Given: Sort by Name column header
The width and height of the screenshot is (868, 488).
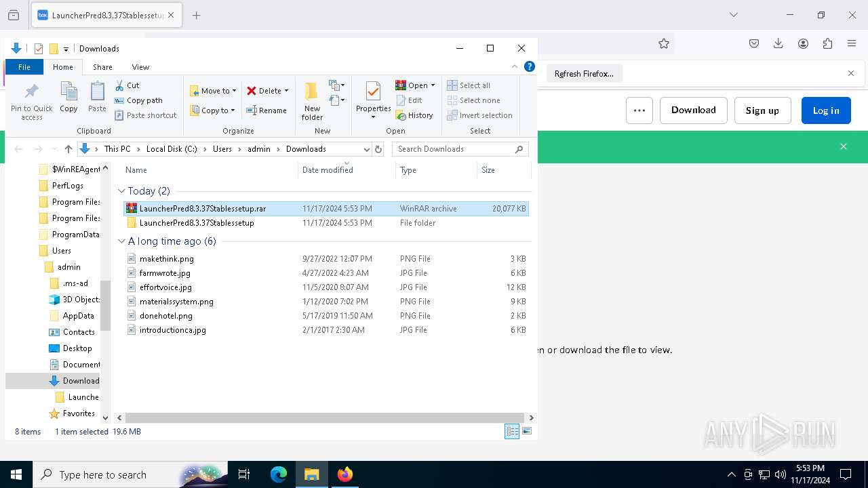Looking at the screenshot, I should point(209,170).
